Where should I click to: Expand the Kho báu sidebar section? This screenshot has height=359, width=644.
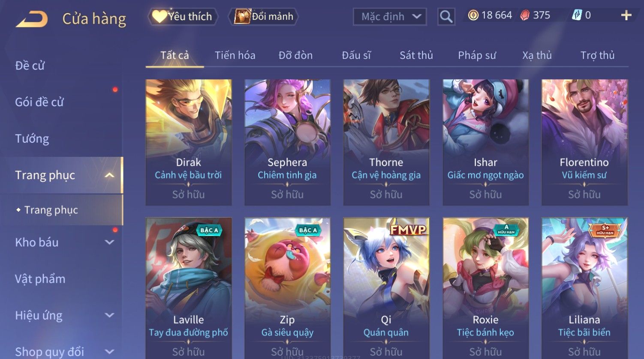[109, 242]
